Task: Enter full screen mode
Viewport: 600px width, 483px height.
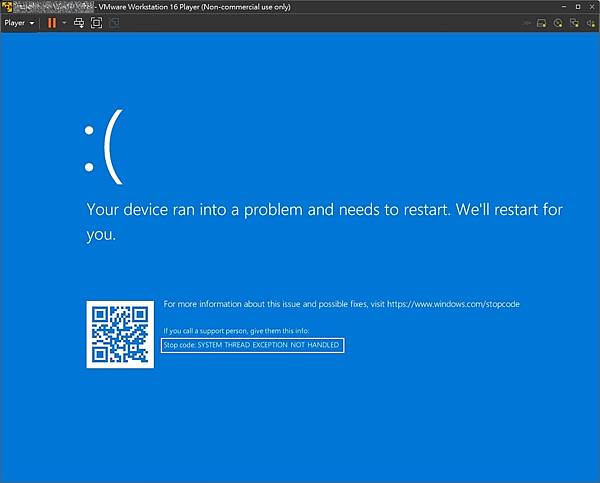Action: coord(96,23)
